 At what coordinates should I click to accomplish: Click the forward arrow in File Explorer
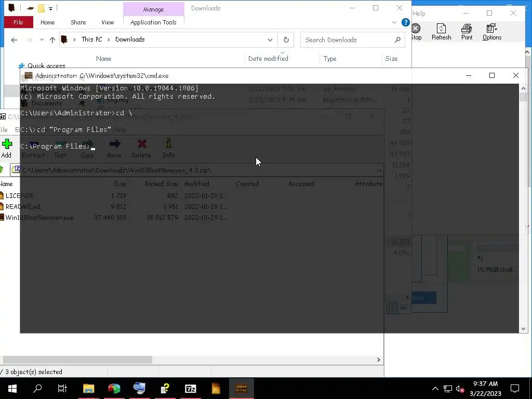coord(30,39)
